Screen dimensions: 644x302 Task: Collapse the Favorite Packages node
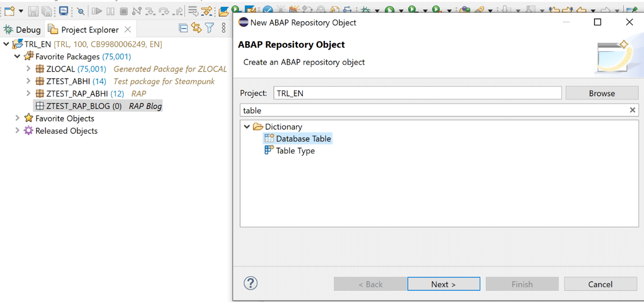(17, 56)
